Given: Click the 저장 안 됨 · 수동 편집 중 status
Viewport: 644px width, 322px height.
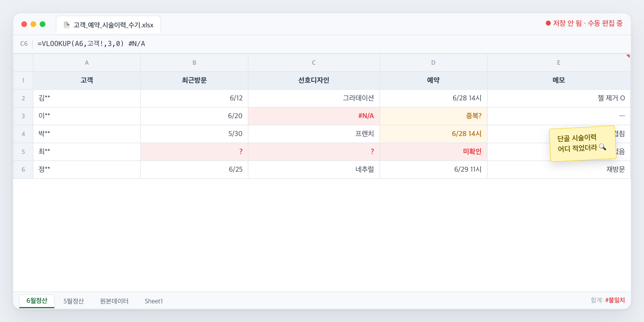Looking at the screenshot, I should pyautogui.click(x=584, y=23).
